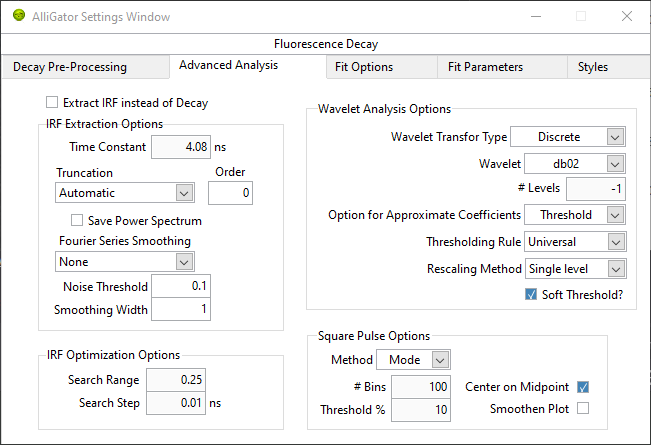Image resolution: width=651 pixels, height=445 pixels.
Task: Open the Wavelet Transfor Type dropdown
Action: pyautogui.click(x=568, y=137)
